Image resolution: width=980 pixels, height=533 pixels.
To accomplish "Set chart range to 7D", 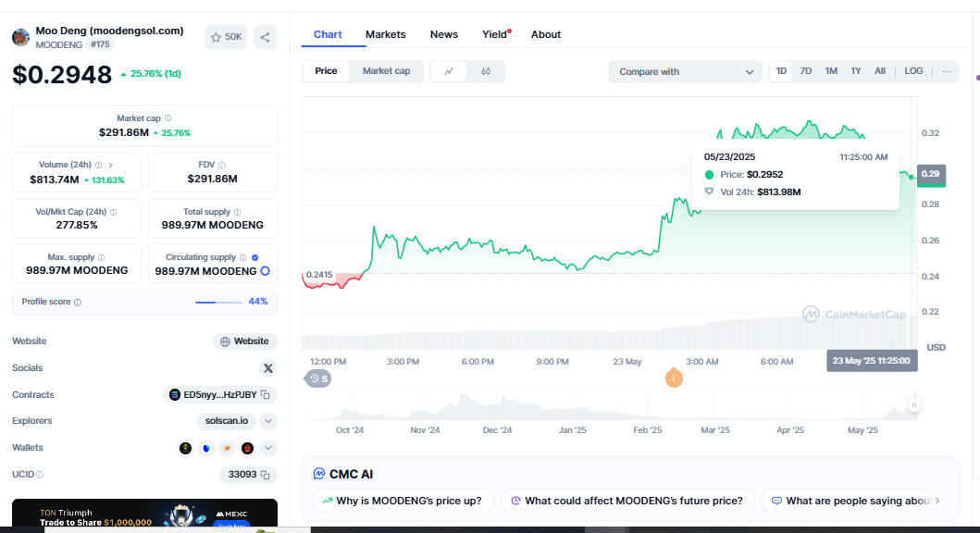I will point(806,71).
